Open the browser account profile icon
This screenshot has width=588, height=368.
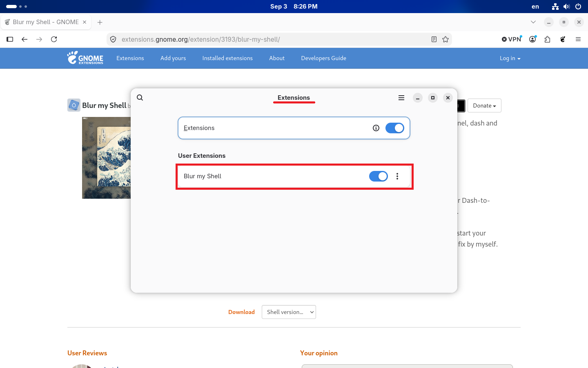[532, 39]
